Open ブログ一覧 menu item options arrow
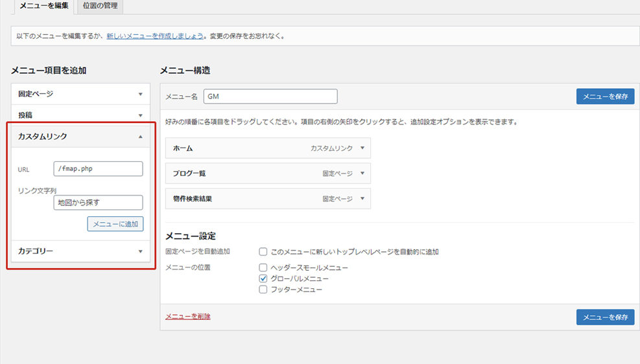Viewport: 640px width, 364px height. coord(362,174)
